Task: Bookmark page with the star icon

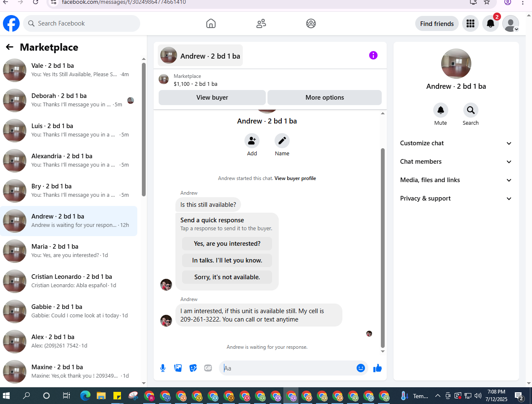Action: point(487,2)
